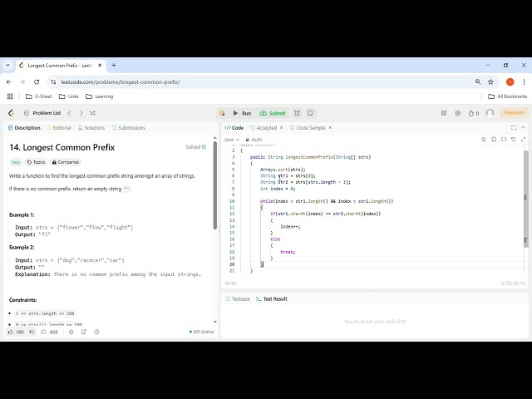Open the Java language dropdown
532x399 pixels.
click(232, 140)
